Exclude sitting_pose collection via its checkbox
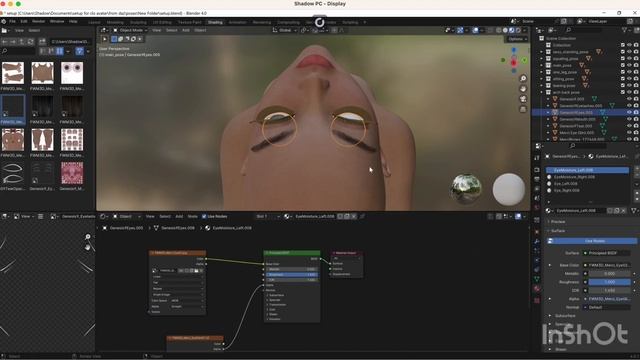This screenshot has width=640, height=360. tap(622, 79)
